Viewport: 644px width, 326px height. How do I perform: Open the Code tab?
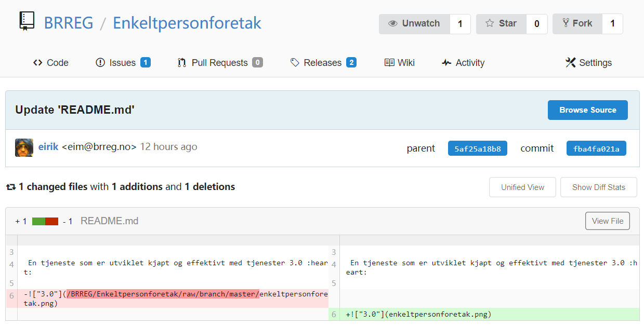coord(50,63)
